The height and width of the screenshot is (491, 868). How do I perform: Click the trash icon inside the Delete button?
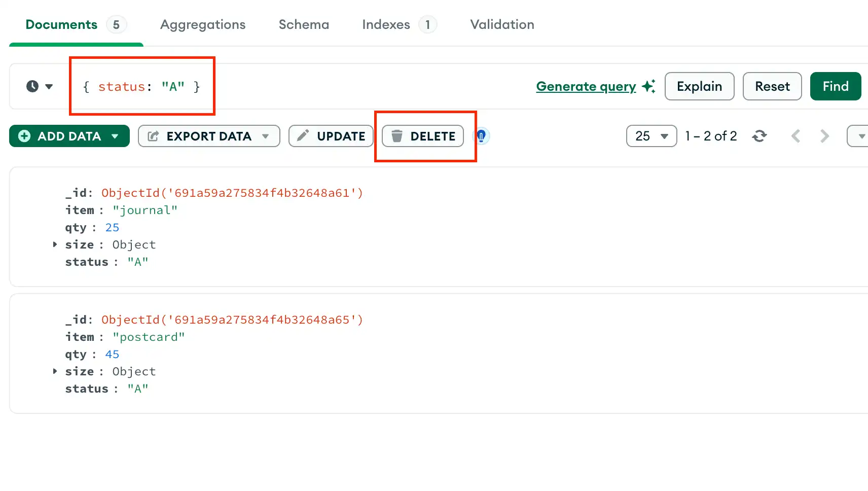(397, 136)
